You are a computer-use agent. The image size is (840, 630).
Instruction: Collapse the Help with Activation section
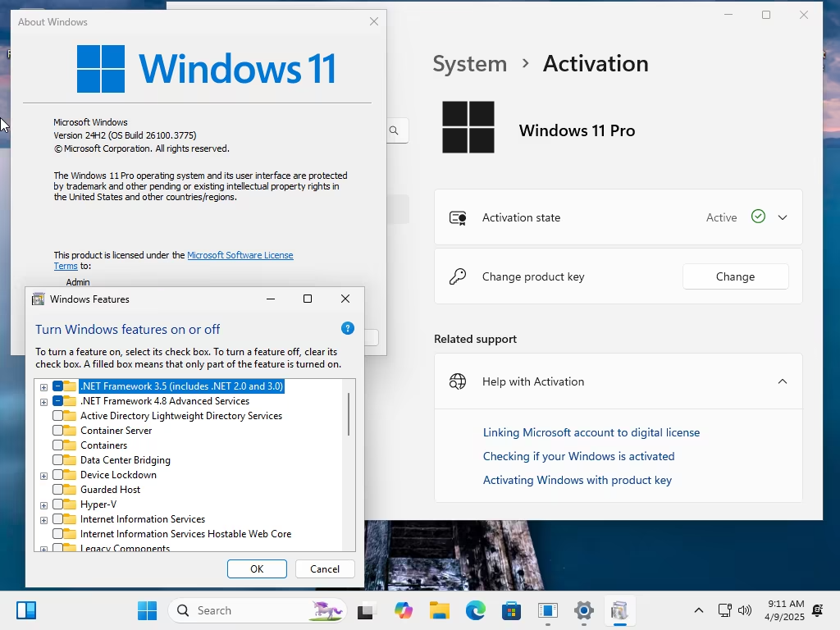pos(782,381)
